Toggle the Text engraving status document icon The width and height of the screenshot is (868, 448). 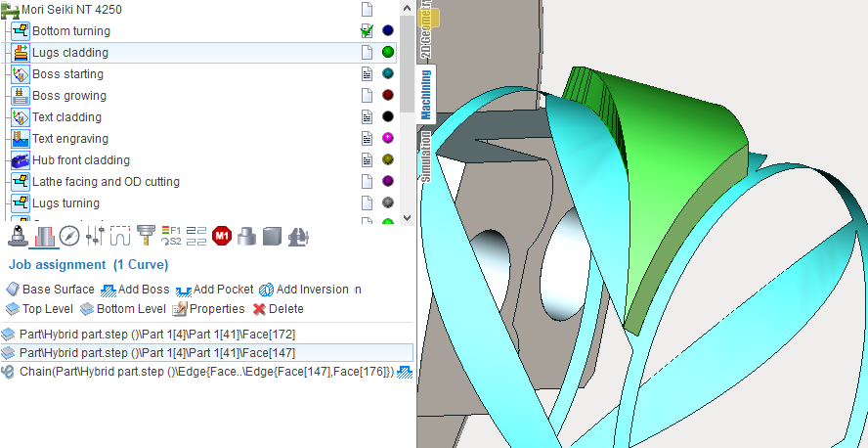point(367,139)
